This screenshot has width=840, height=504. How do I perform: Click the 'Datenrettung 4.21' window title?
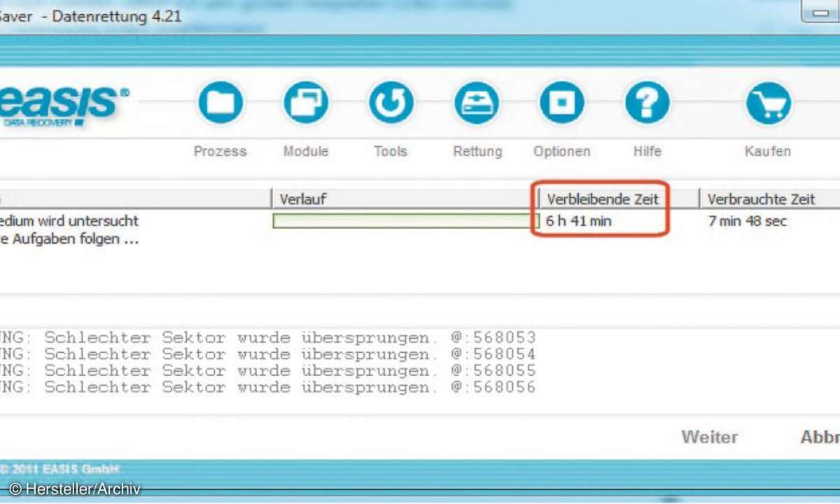pos(117,15)
